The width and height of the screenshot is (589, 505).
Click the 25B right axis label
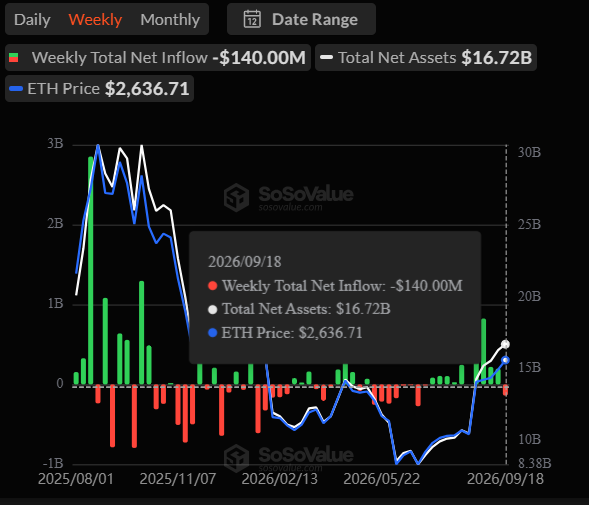529,224
